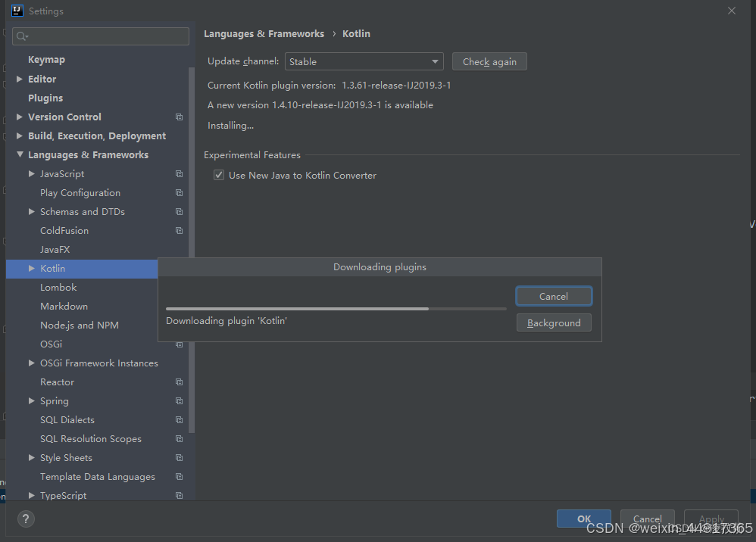Open the Update channel Stable dropdown
This screenshot has width=756, height=542.
pos(364,61)
